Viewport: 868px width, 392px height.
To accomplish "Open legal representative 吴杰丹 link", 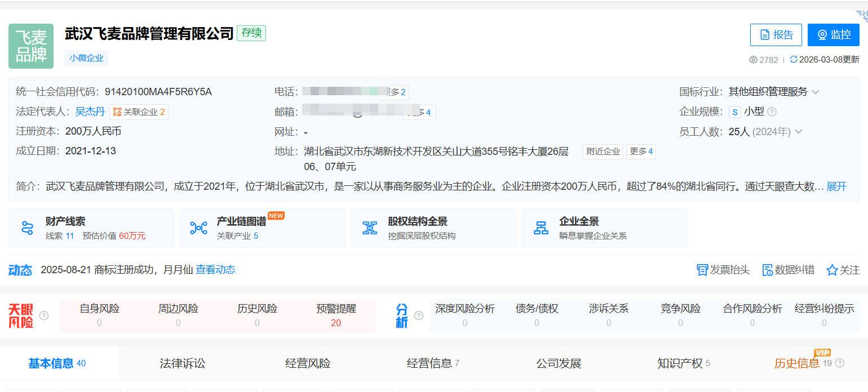I will 90,112.
